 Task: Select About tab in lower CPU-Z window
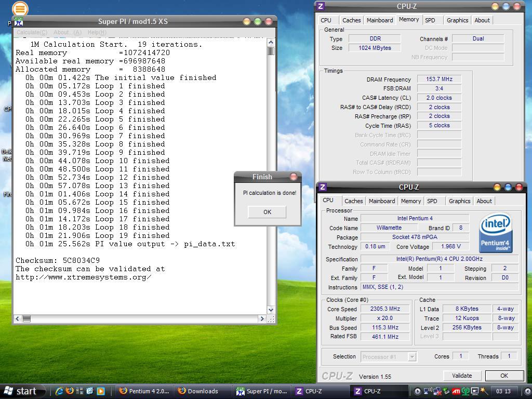[484, 201]
